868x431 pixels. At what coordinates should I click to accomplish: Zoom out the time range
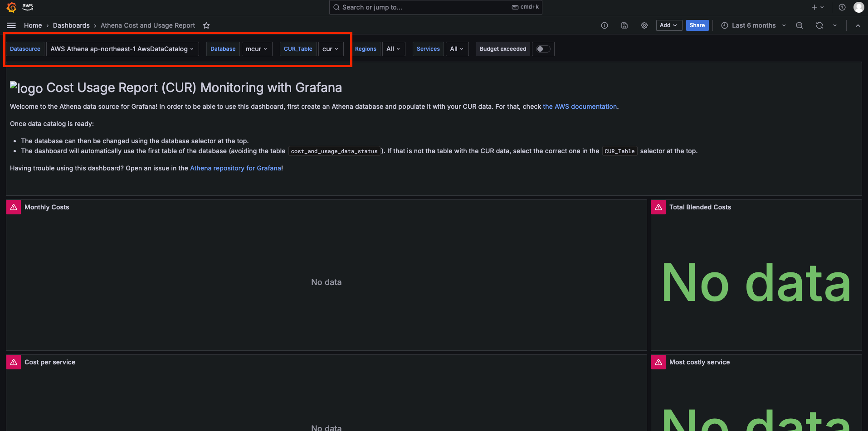click(x=800, y=25)
